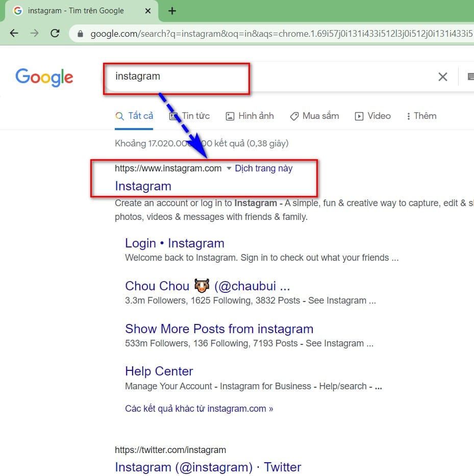
Task: Click the Mua sắm shopping tag icon
Action: coord(294,116)
